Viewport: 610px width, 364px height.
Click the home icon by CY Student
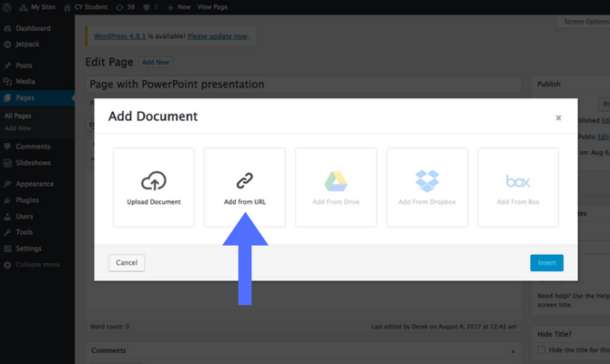click(67, 7)
